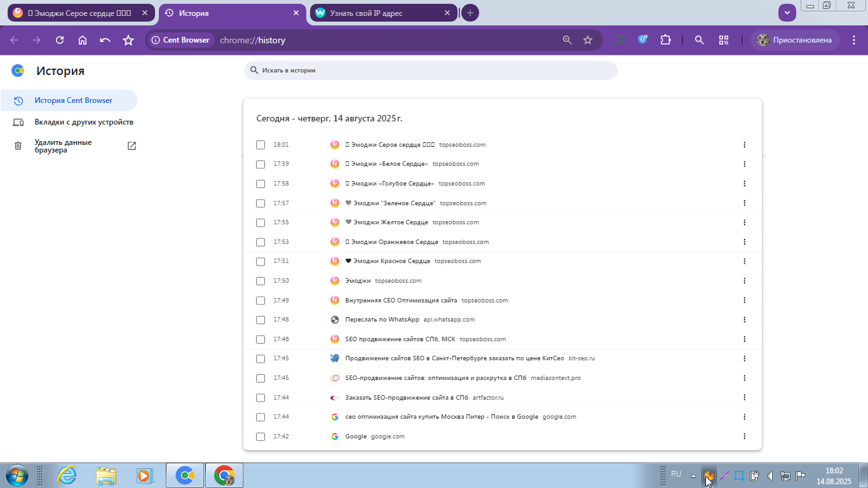868x488 pixels.
Task: Open the file explorer taskbar icon
Action: click(x=106, y=475)
